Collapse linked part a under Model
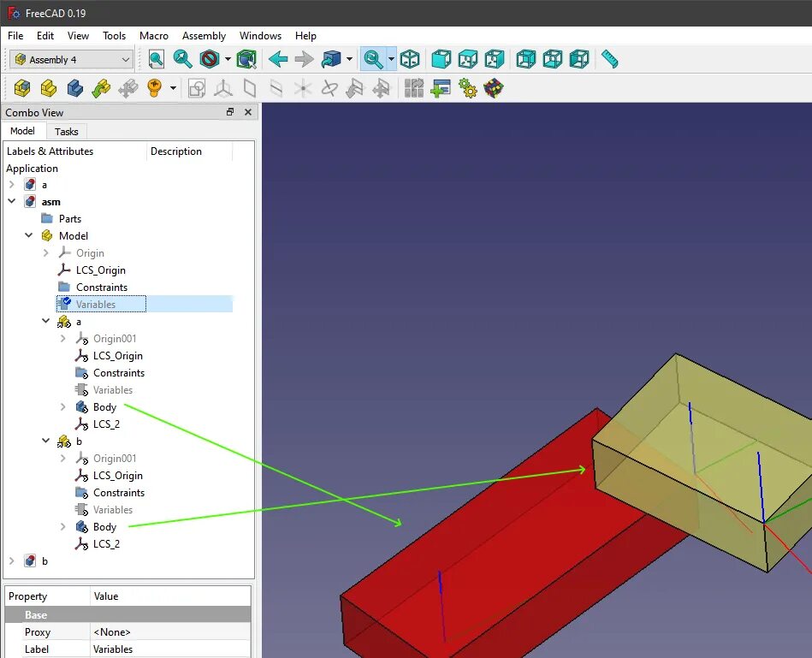Screen dimensions: 812x658 click(x=45, y=321)
